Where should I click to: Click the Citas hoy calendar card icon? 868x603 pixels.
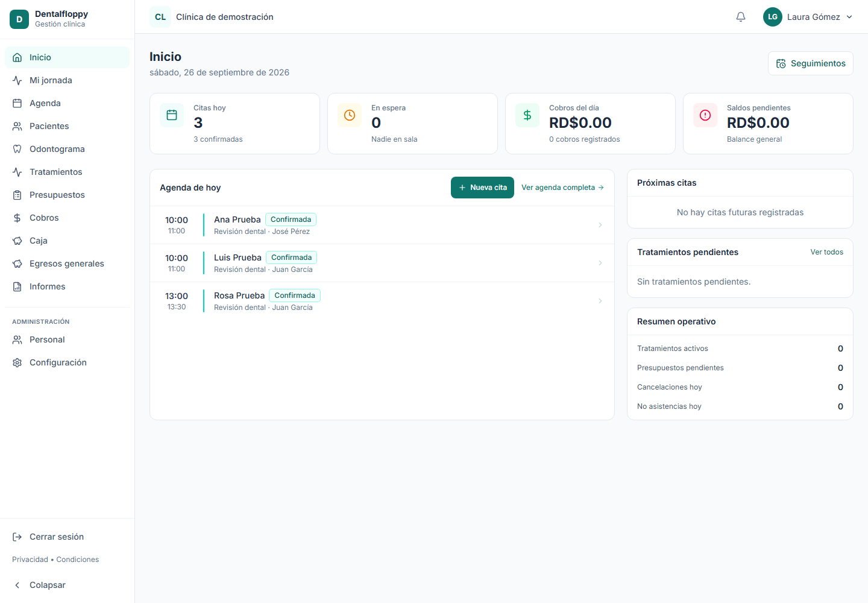point(172,115)
